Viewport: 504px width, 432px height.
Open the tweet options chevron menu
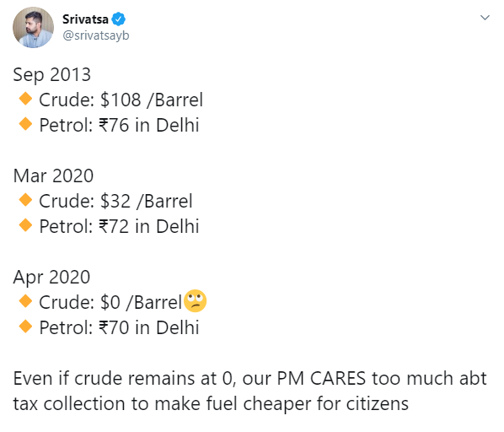(485, 18)
